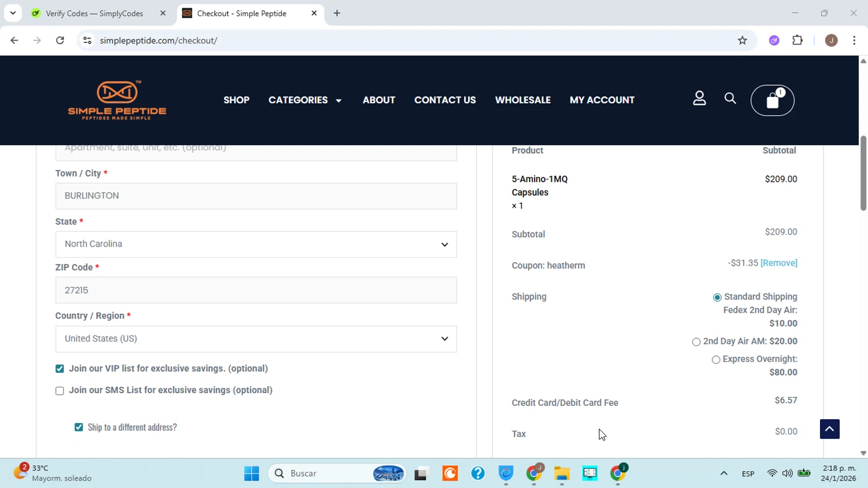Open the Windows Start menu

(x=252, y=474)
